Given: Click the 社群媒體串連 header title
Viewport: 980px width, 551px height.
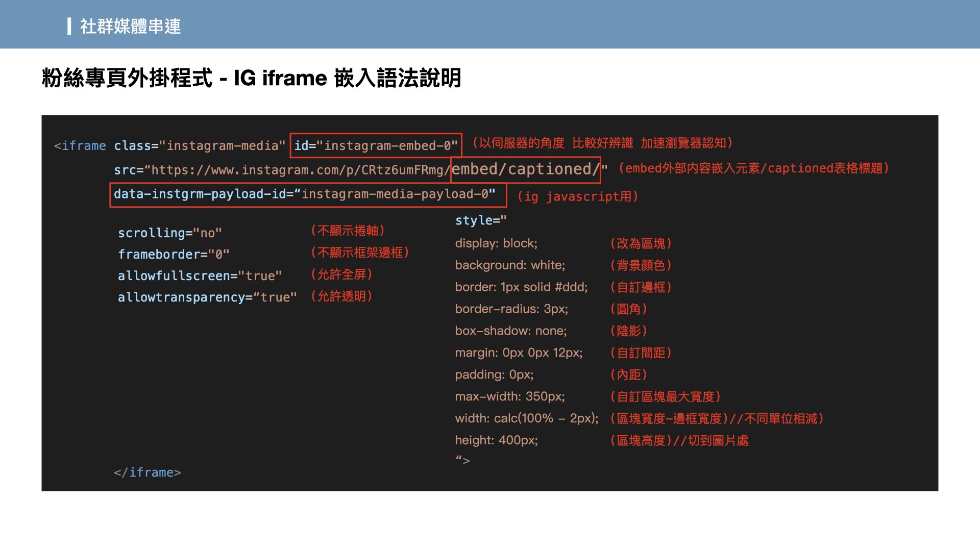Looking at the screenshot, I should [130, 26].
